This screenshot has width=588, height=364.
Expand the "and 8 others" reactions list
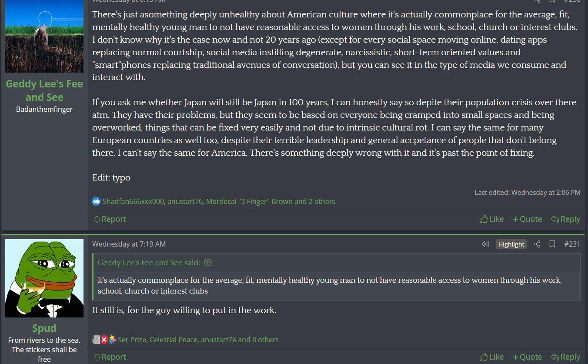pyautogui.click(x=258, y=340)
